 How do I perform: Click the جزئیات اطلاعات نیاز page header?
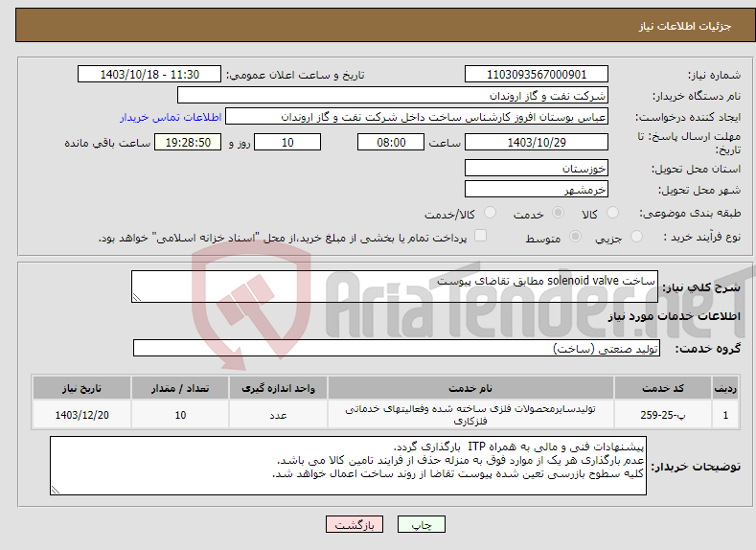point(685,26)
